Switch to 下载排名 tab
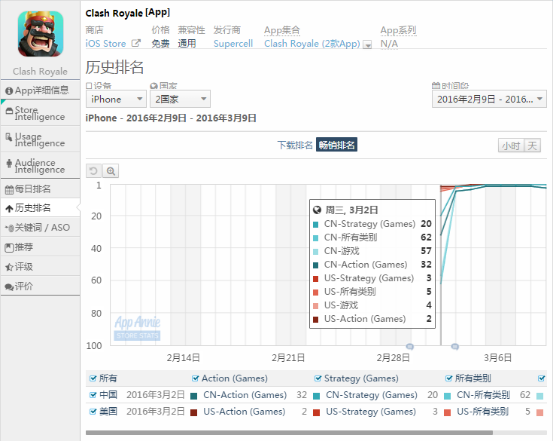 coord(295,145)
